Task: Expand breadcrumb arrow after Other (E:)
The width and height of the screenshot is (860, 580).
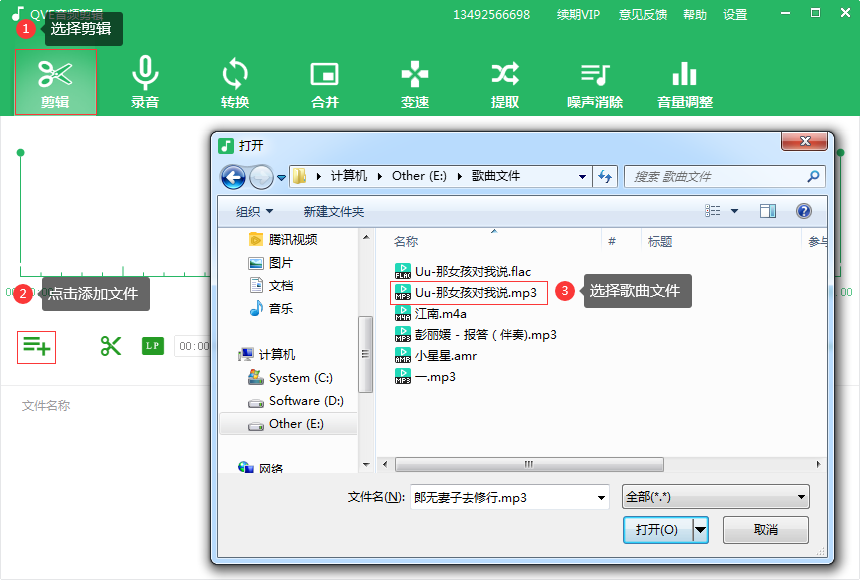Action: [x=460, y=176]
